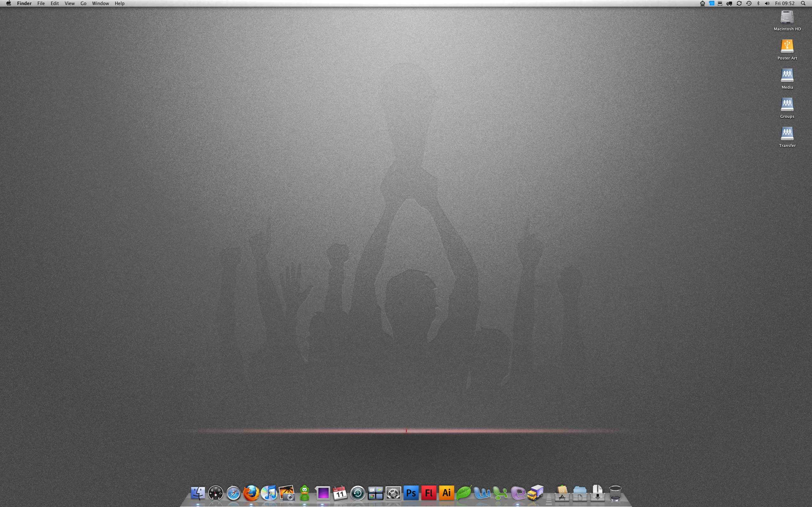This screenshot has height=507, width=812.
Task: Launch Coda green leaf app
Action: [464, 493]
